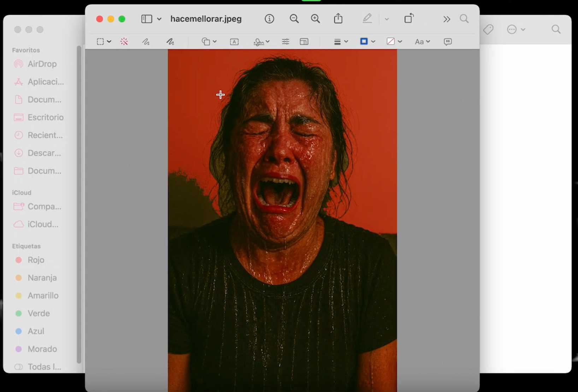The height and width of the screenshot is (392, 578).
Task: Open the Finder window actions ellipsis menu
Action: point(515,29)
